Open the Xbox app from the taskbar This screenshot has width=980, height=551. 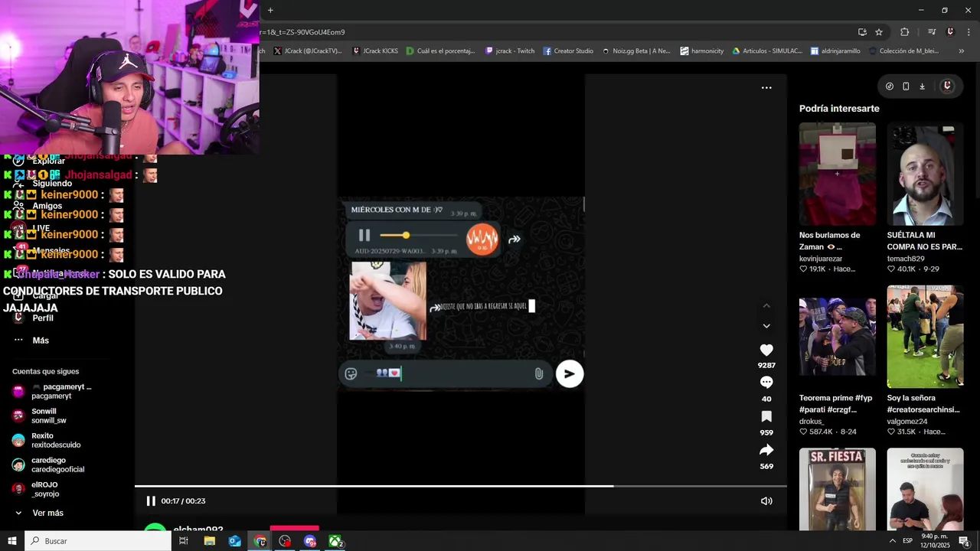point(335,541)
